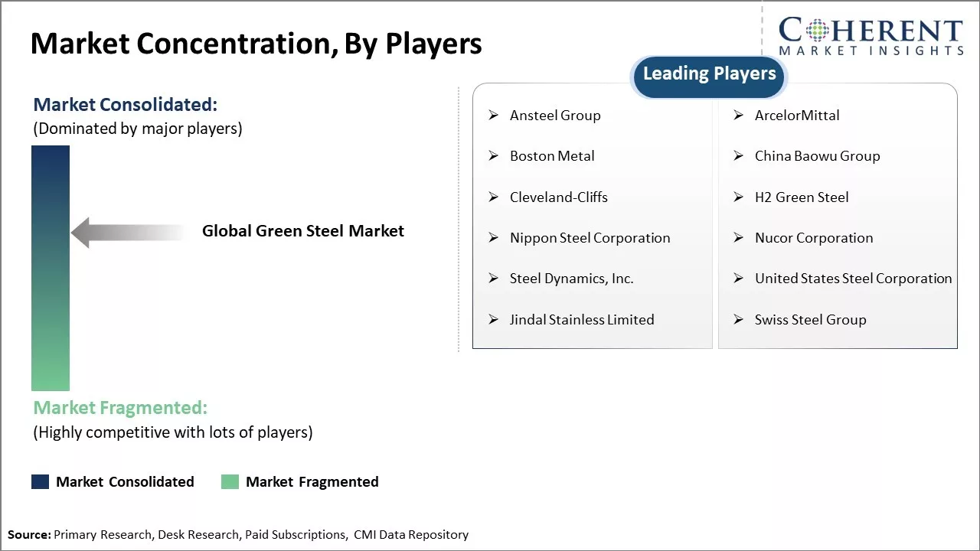The image size is (980, 551).
Task: Click the arrow bullet beside Swiss Steel Group
Action: tap(738, 320)
